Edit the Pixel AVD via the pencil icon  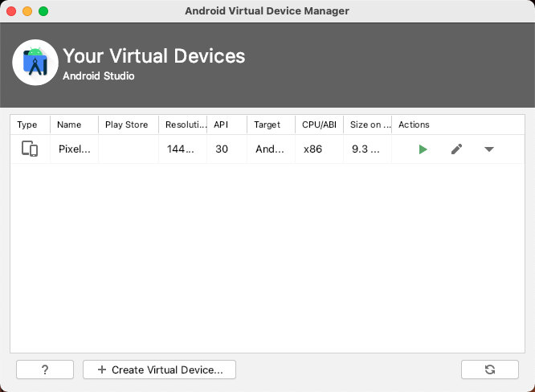point(456,149)
